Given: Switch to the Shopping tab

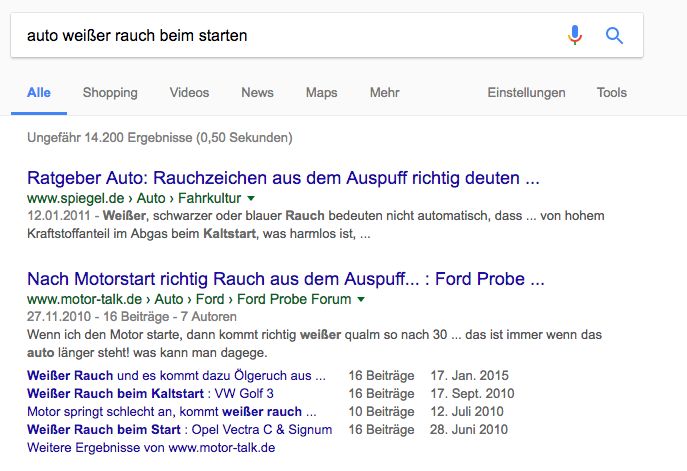Looking at the screenshot, I should click(x=110, y=93).
